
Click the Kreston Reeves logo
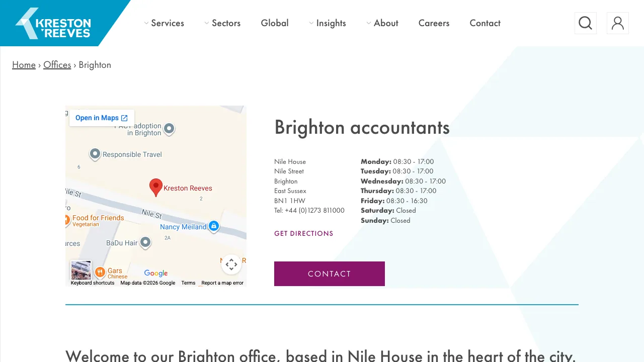pyautogui.click(x=54, y=24)
